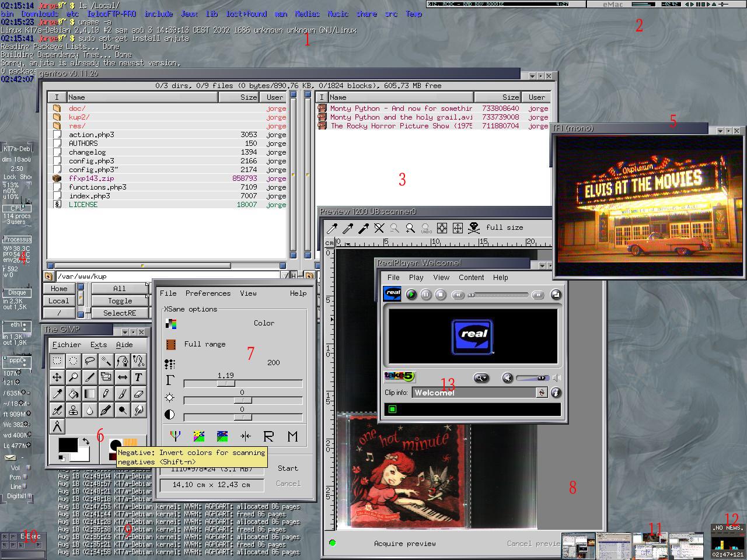
Task: Open RealPlayer zoom magnifier dropdown
Action: pos(481,378)
